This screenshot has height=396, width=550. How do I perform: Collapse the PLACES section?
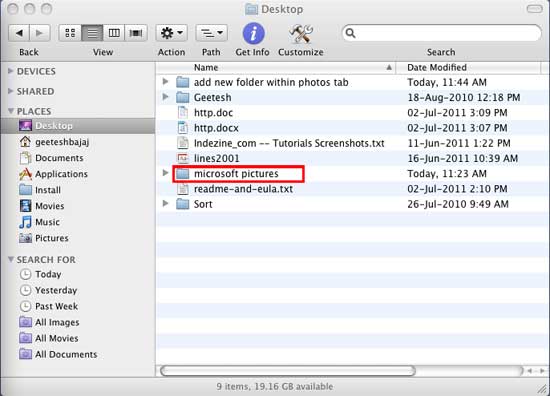(11, 111)
